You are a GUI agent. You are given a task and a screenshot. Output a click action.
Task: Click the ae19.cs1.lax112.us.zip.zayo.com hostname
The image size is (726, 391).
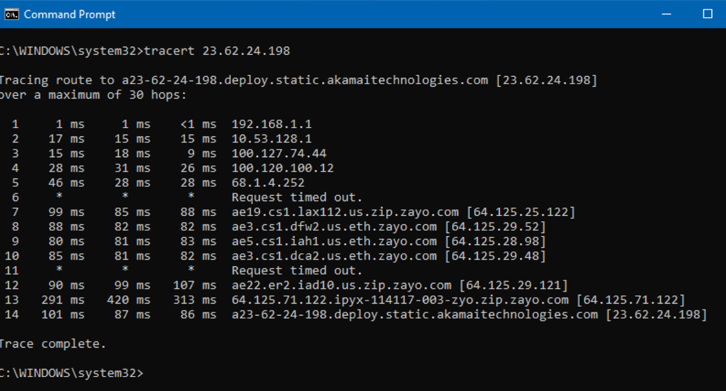345,212
